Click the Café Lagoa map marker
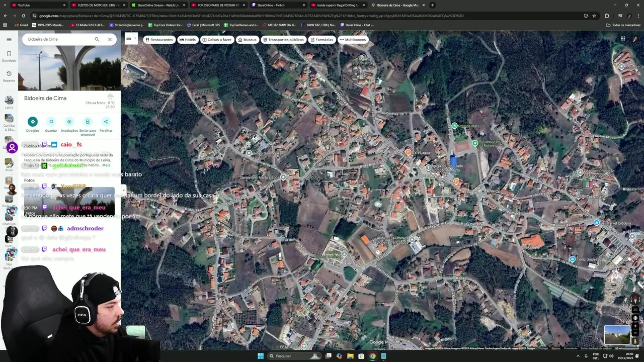Image resolution: width=644 pixels, height=362 pixels. pyautogui.click(x=408, y=152)
